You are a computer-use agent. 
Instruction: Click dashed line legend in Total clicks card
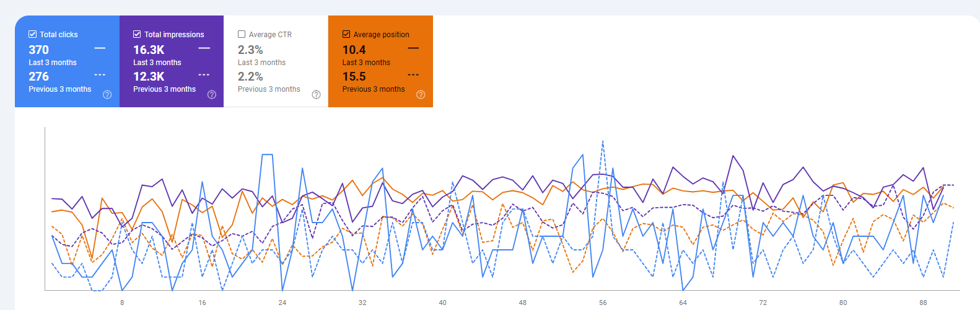coord(100,75)
